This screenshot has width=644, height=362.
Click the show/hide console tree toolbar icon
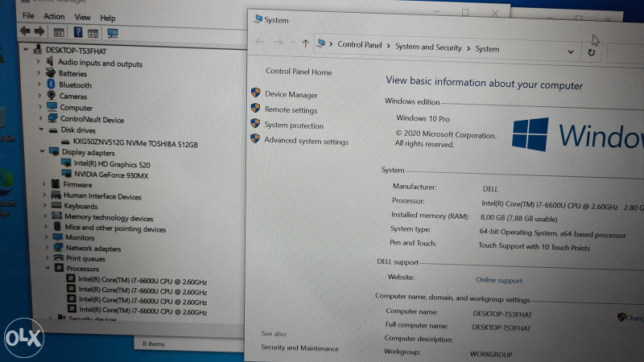(59, 32)
